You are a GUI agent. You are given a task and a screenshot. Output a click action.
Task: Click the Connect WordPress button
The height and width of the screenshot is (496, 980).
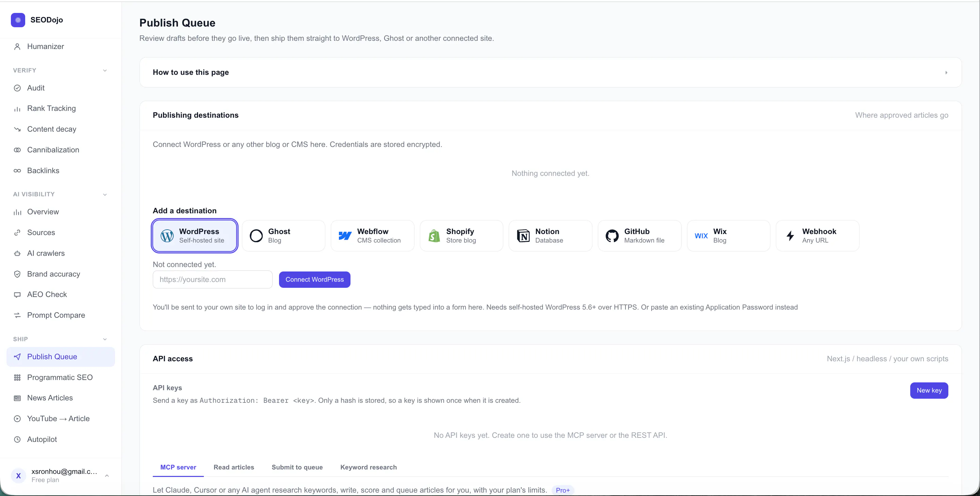pos(315,280)
